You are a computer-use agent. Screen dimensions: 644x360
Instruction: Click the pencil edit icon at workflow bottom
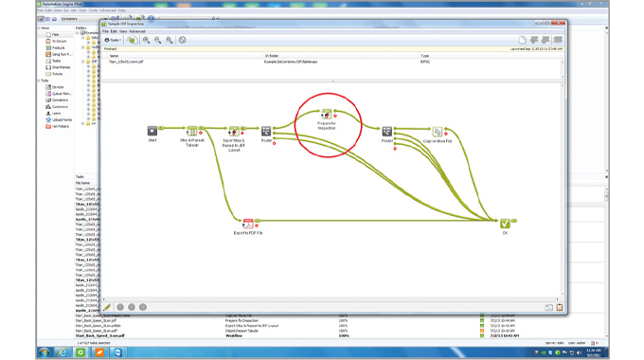tap(108, 307)
